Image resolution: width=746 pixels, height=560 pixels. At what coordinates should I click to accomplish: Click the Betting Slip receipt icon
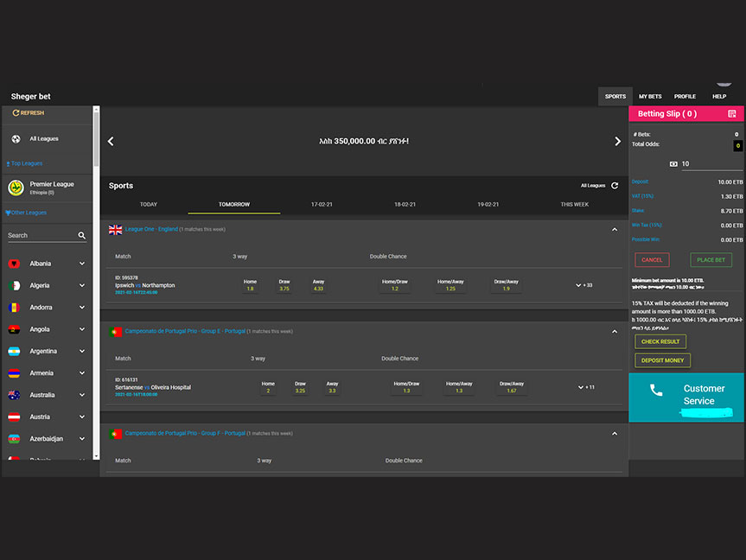tap(731, 114)
